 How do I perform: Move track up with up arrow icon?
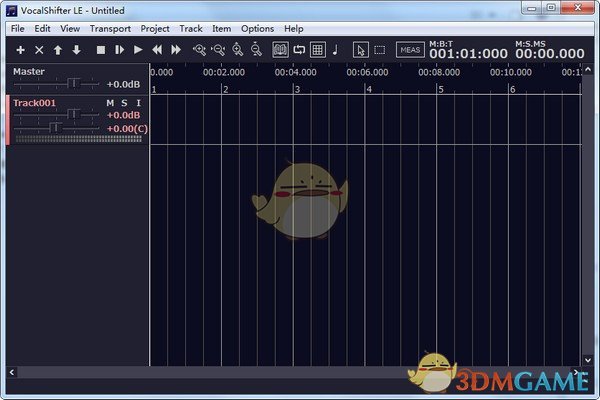[x=58, y=50]
